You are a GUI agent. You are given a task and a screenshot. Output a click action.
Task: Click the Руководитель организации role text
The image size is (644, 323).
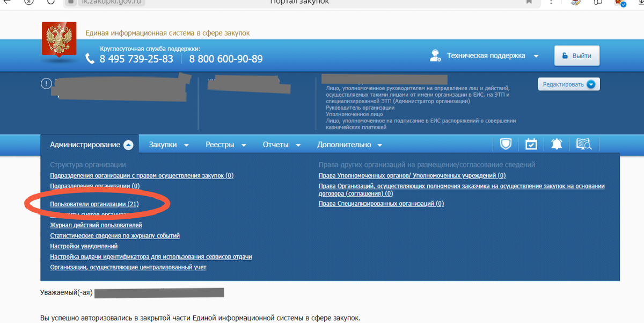pyautogui.click(x=360, y=107)
